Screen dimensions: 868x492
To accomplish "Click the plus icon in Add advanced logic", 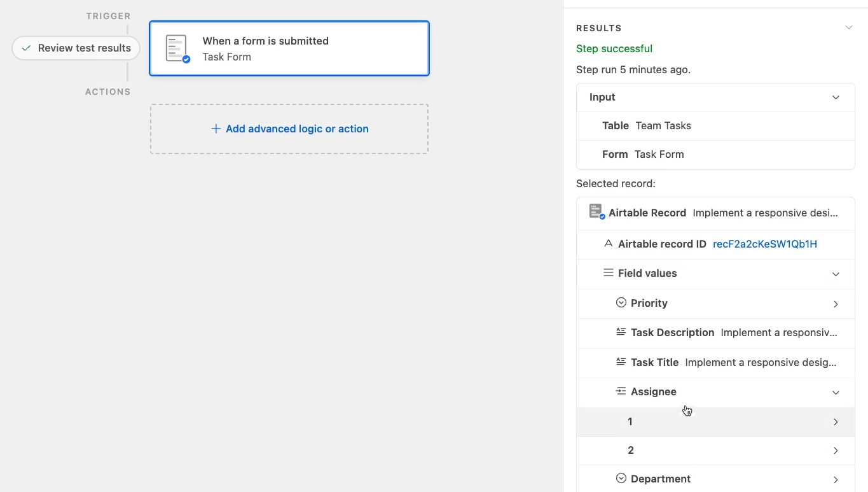I will 216,129.
